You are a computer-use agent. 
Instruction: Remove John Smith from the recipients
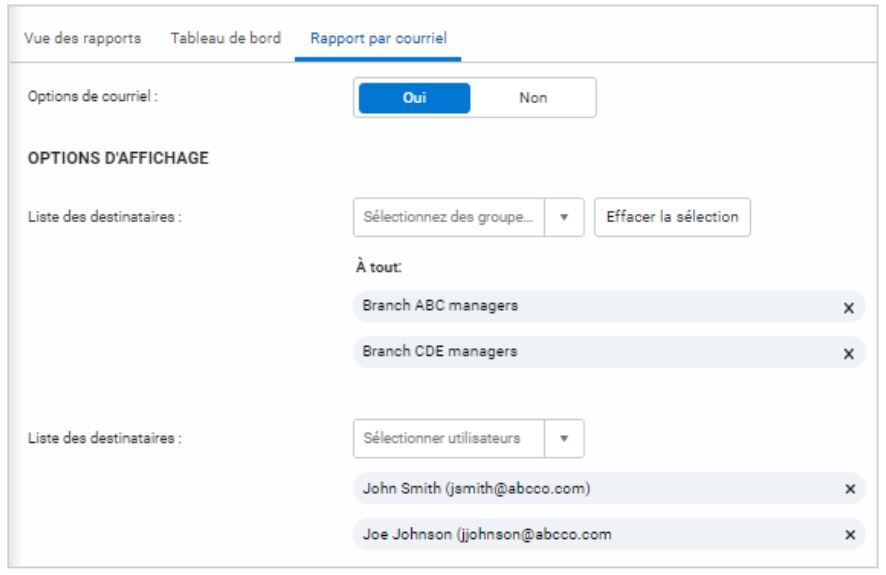coord(850,489)
